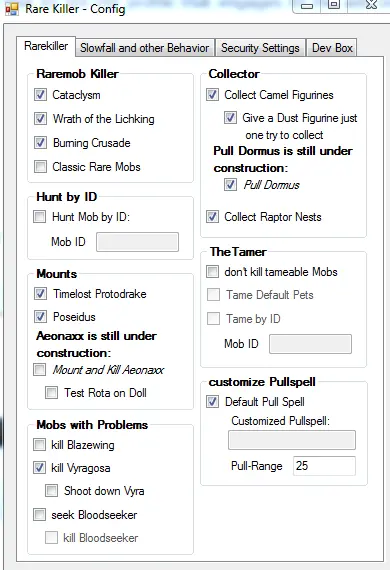The image size is (390, 570).
Task: Toggle the Poseidus mount checkbox
Action: (x=40, y=316)
